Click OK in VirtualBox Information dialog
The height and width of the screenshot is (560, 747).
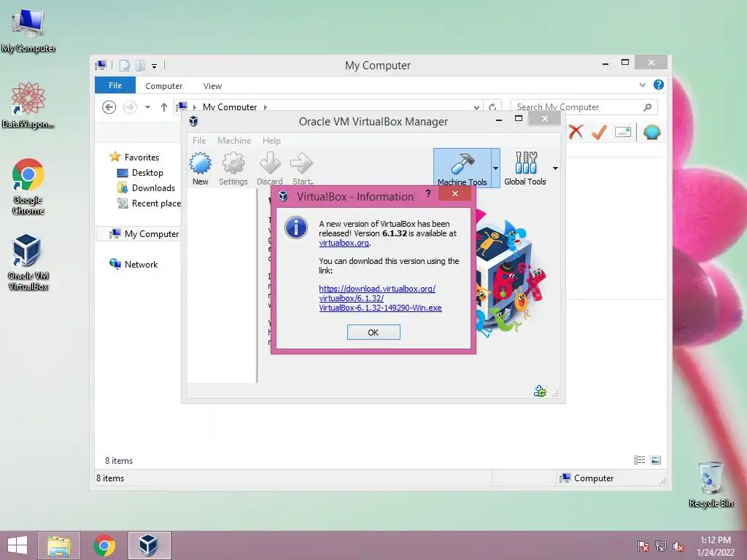(x=373, y=332)
